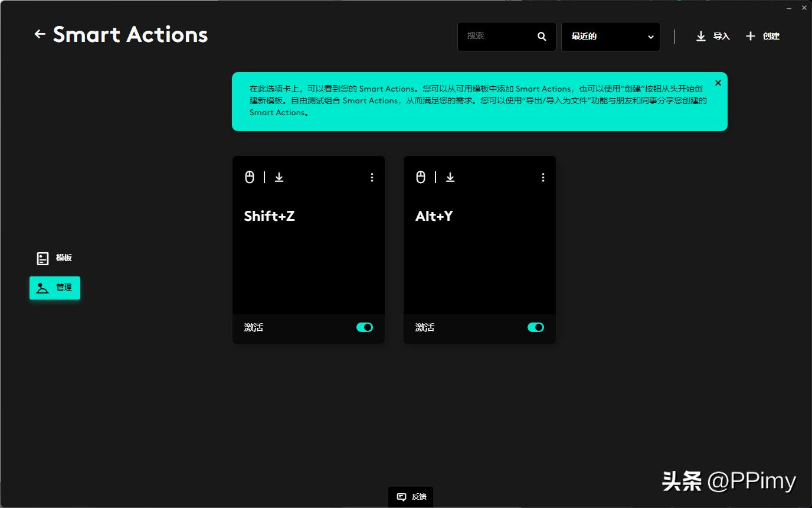This screenshot has height=508, width=812.
Task: Toggle the 激活 switch for Alt+Y
Action: [536, 327]
